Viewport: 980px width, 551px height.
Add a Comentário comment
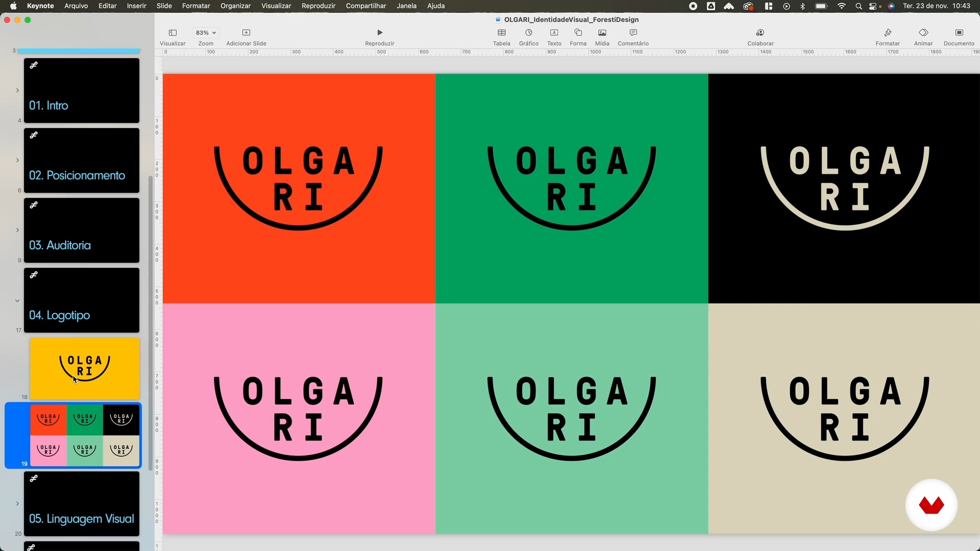point(633,33)
